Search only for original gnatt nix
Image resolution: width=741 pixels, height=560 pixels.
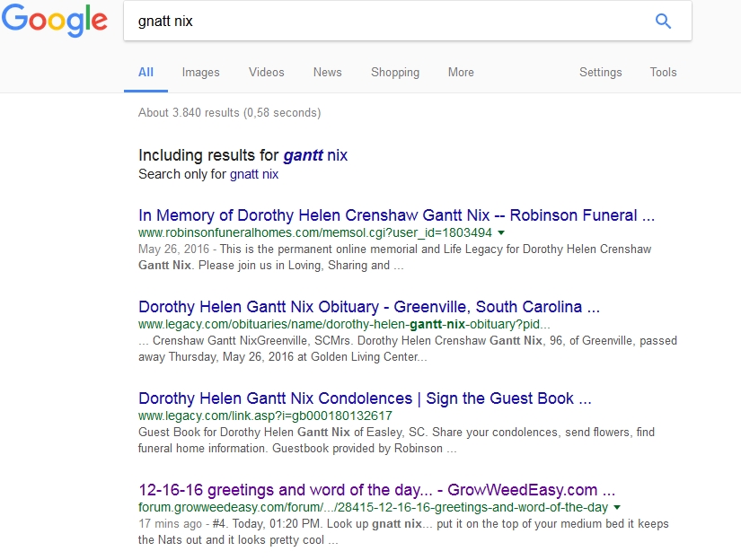click(254, 175)
